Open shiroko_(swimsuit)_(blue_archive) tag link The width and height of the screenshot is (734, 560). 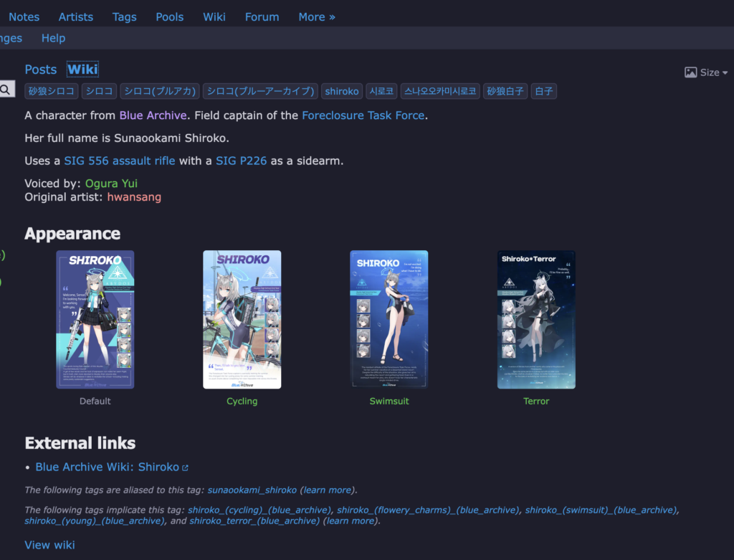point(601,510)
